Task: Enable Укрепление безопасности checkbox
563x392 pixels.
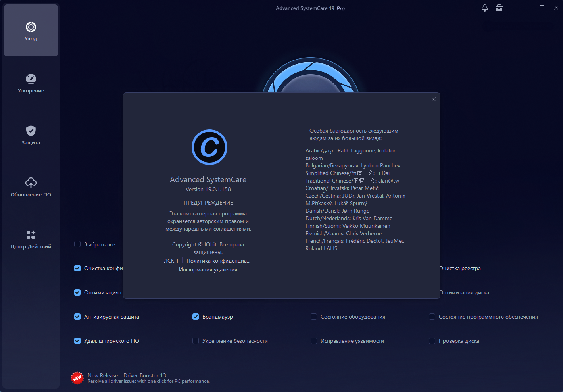Action: point(196,341)
